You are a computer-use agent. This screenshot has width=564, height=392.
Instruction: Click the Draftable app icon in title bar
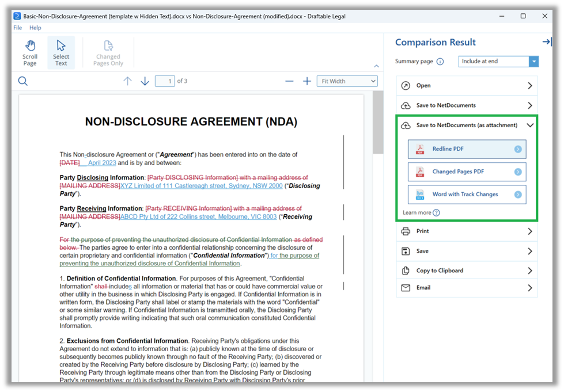(x=17, y=16)
